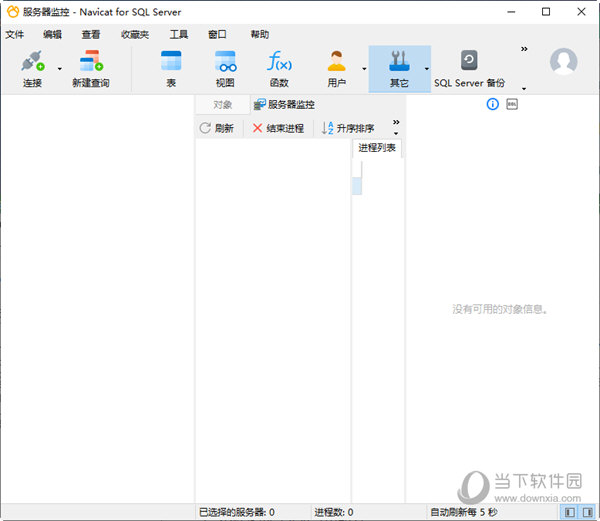This screenshot has width=600, height=521.
Task: Minimize the Navicat window
Action: pos(511,12)
